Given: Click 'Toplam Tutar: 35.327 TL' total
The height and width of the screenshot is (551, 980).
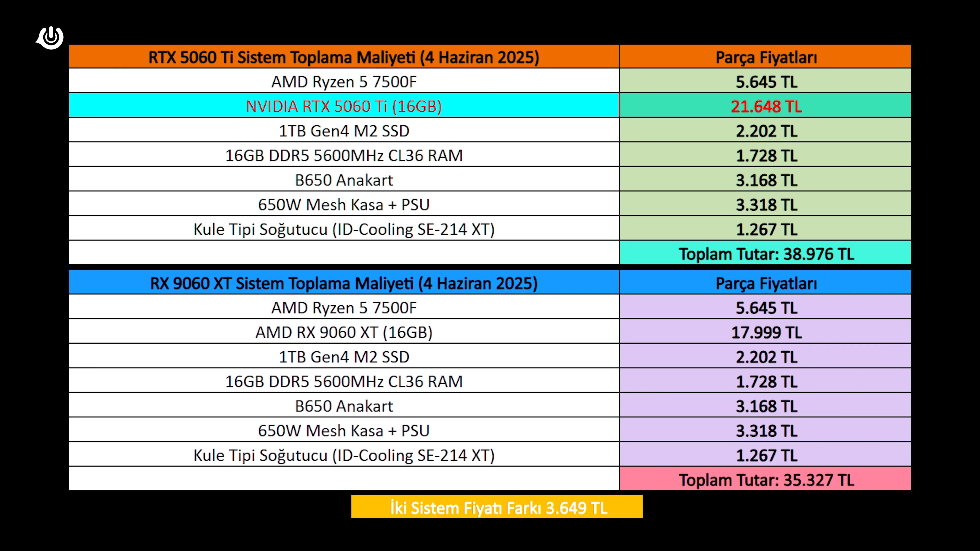Looking at the screenshot, I should (x=765, y=479).
